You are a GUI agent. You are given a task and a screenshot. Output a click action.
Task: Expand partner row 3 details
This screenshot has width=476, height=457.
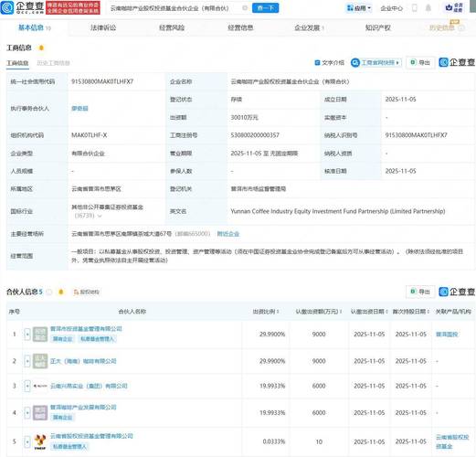(x=27, y=386)
